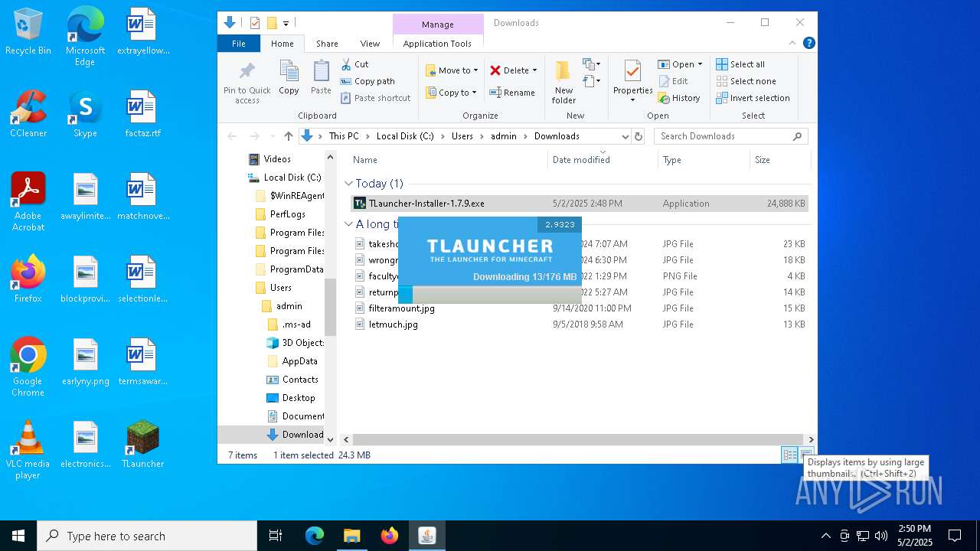The height and width of the screenshot is (551, 980).
Task: Click the Rename ribbon command
Action: (512, 93)
